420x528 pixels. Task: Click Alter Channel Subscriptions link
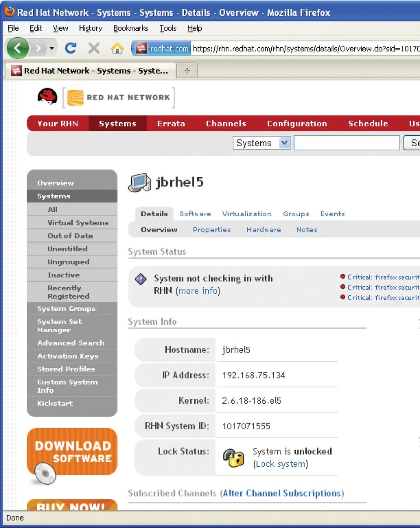point(282,493)
